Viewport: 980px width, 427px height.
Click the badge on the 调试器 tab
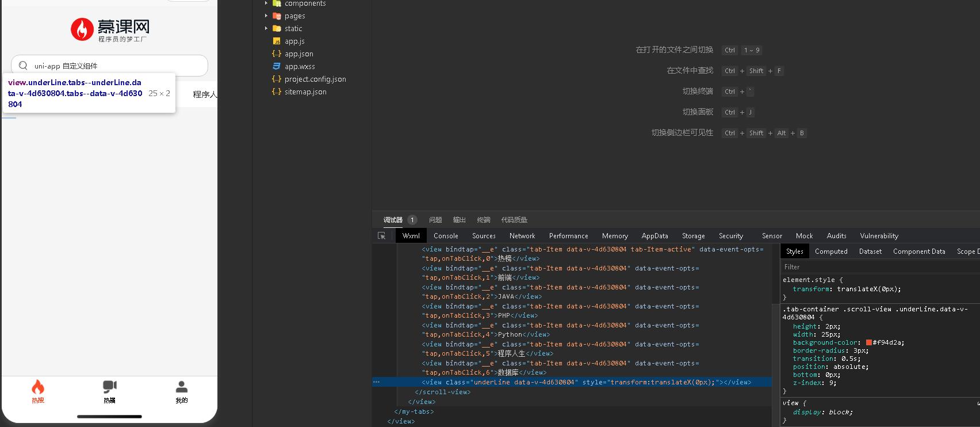[x=412, y=220]
